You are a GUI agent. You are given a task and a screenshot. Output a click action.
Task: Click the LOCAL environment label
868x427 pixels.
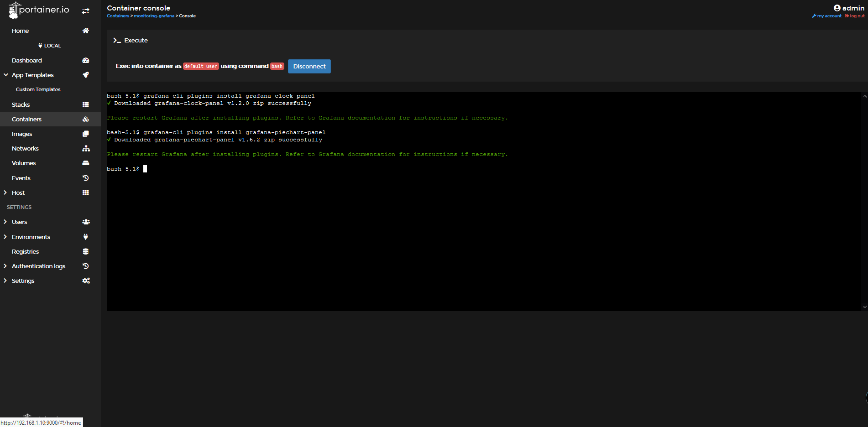coord(52,46)
